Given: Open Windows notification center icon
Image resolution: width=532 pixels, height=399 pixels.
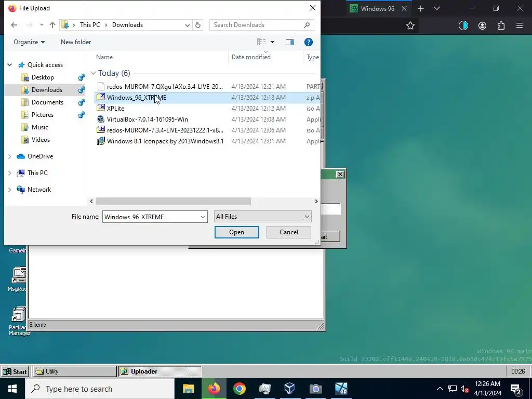Looking at the screenshot, I should tap(516, 389).
